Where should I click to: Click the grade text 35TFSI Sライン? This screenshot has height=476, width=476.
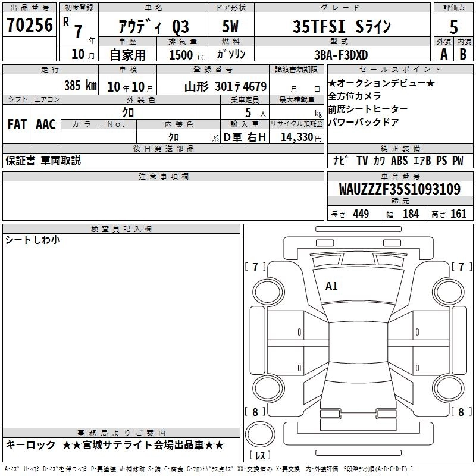tap(342, 26)
